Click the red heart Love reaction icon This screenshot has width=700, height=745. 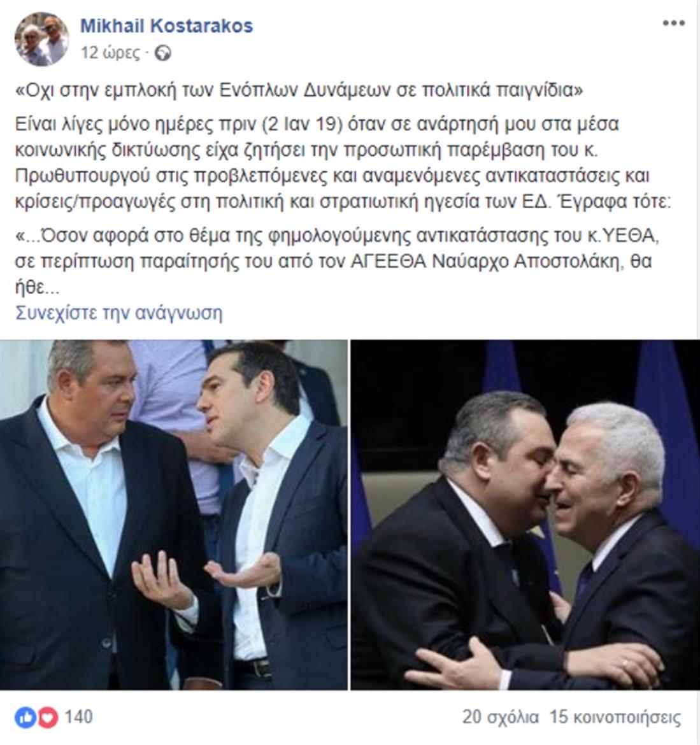[x=48, y=718]
